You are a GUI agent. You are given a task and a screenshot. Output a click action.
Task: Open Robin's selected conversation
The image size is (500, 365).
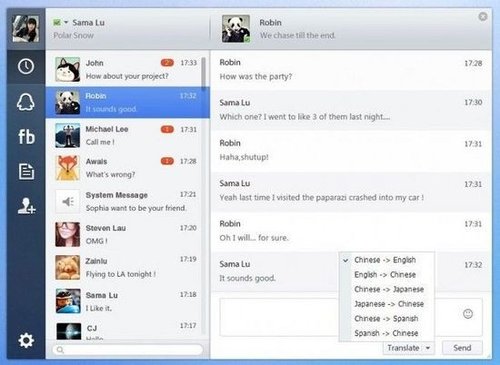click(x=127, y=103)
